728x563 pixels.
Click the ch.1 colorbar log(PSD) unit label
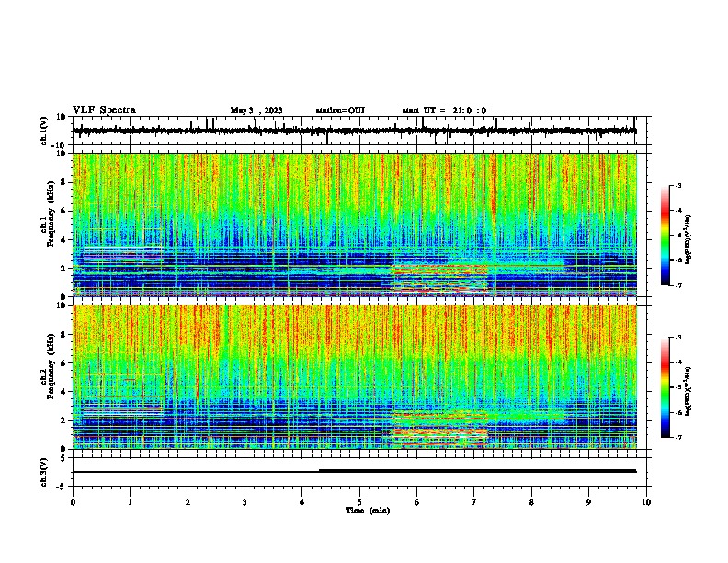coord(688,240)
